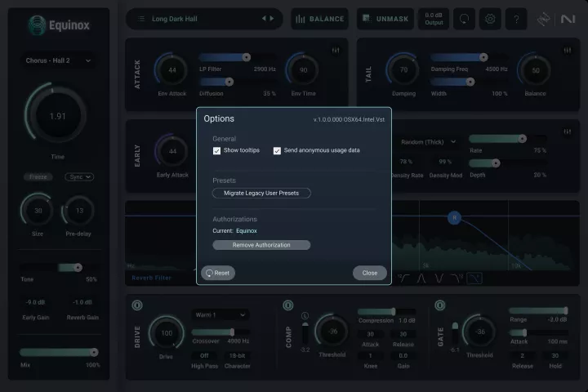The image size is (588, 392).
Task: Select the low-shelf filter shape icon
Action: [404, 278]
